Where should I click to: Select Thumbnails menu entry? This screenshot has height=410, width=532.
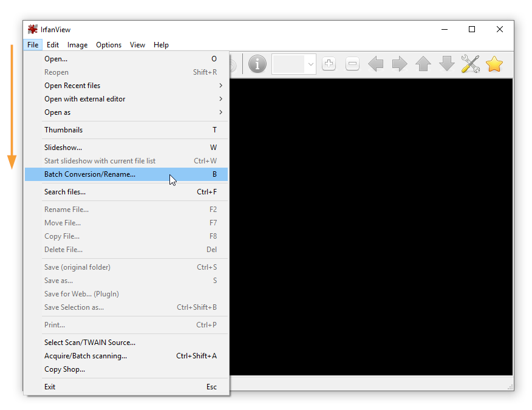pyautogui.click(x=126, y=130)
